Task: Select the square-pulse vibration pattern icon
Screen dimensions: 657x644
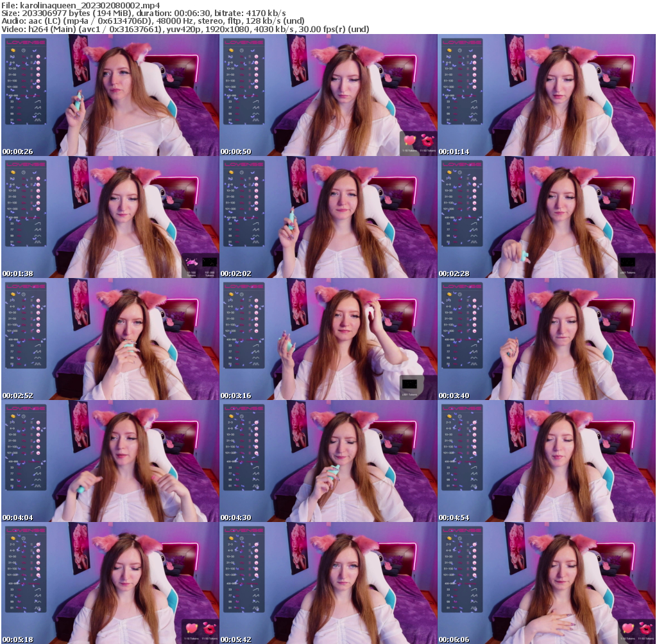Action: click(37, 120)
